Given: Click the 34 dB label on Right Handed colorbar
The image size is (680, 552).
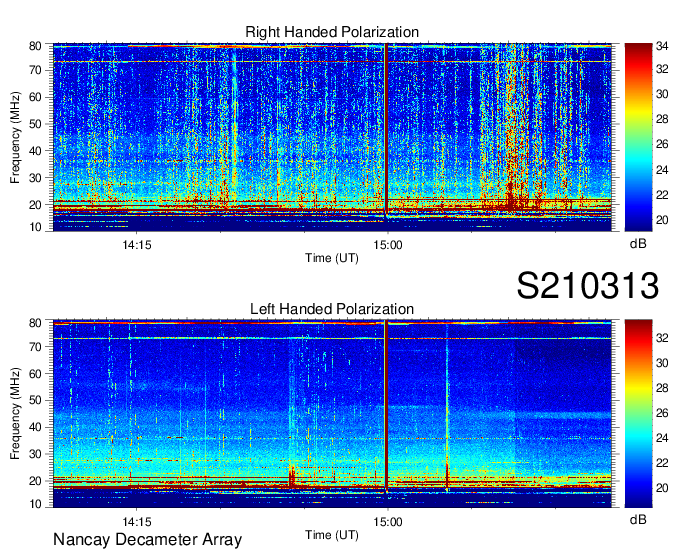Looking at the screenshot, I should (x=662, y=45).
